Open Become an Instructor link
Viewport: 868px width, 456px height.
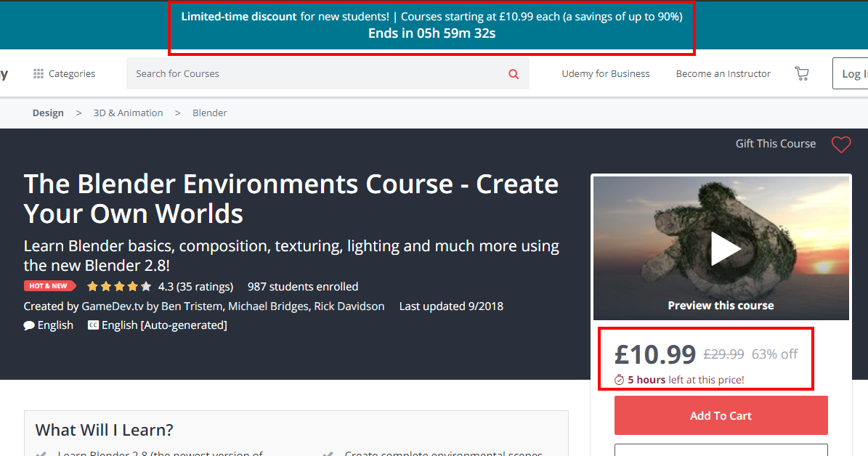(723, 73)
